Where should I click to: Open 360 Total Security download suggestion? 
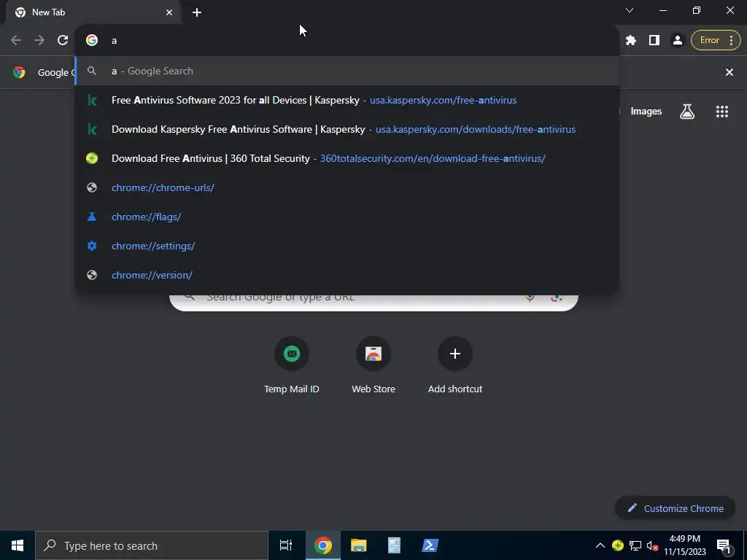tap(347, 158)
